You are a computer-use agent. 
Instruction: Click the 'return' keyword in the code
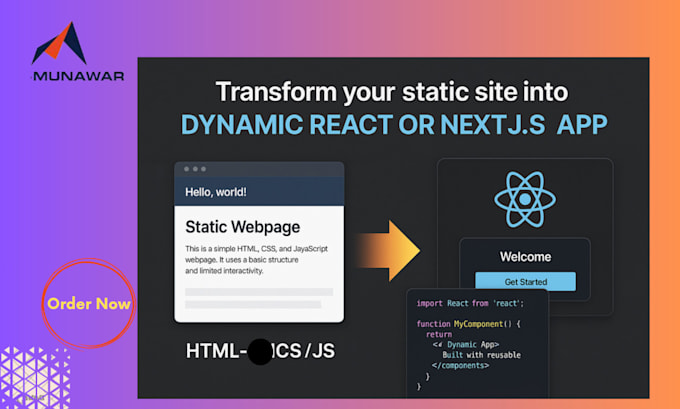(x=439, y=334)
